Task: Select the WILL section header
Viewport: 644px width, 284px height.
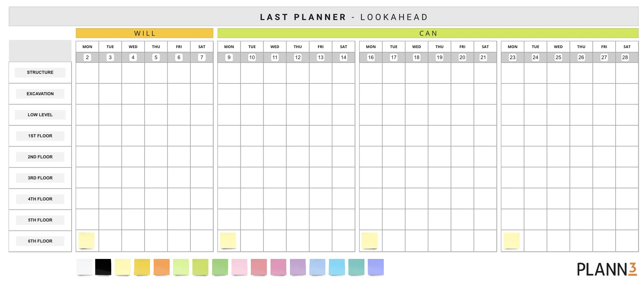Action: [145, 33]
